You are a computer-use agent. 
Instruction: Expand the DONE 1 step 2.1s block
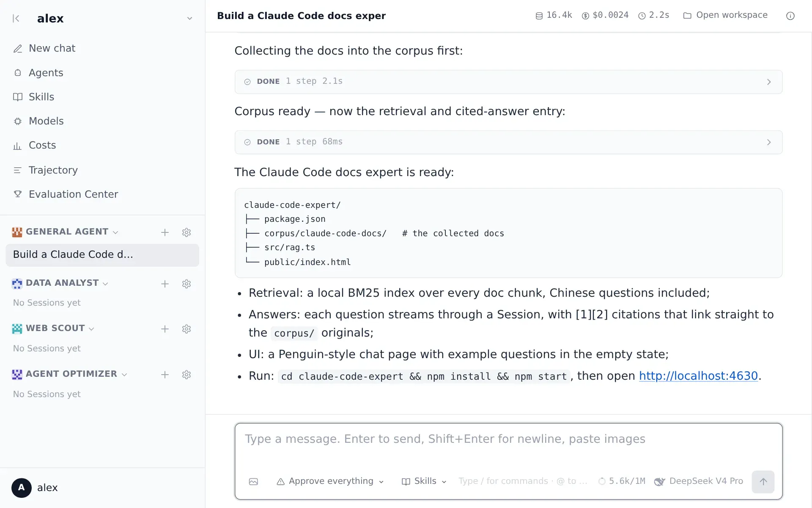(508, 82)
